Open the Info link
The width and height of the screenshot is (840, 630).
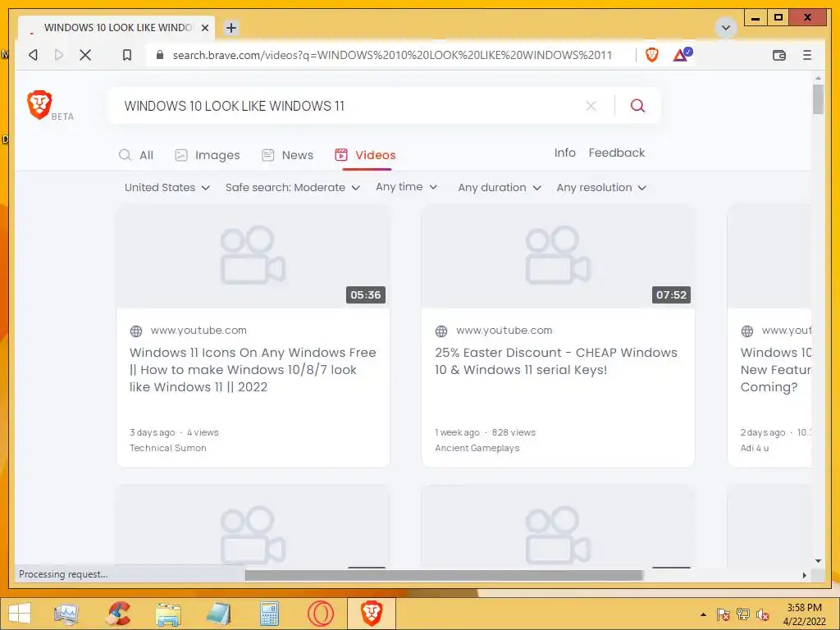click(x=564, y=153)
